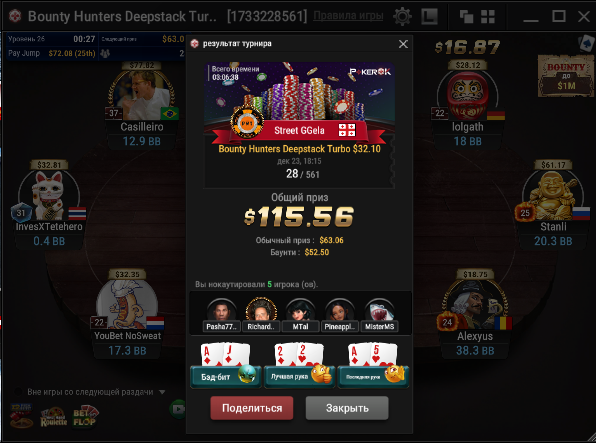Select the Лучшая рука hand card
The width and height of the screenshot is (596, 443).
coord(300,365)
